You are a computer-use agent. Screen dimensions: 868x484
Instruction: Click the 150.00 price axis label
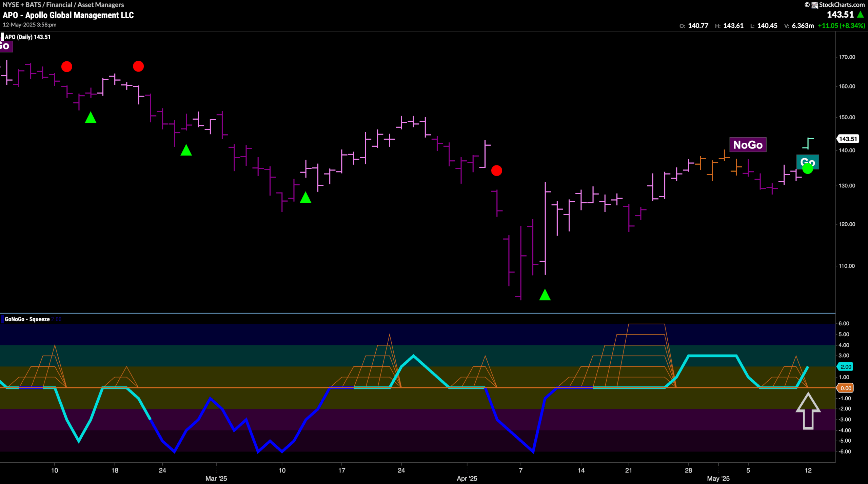pyautogui.click(x=847, y=117)
